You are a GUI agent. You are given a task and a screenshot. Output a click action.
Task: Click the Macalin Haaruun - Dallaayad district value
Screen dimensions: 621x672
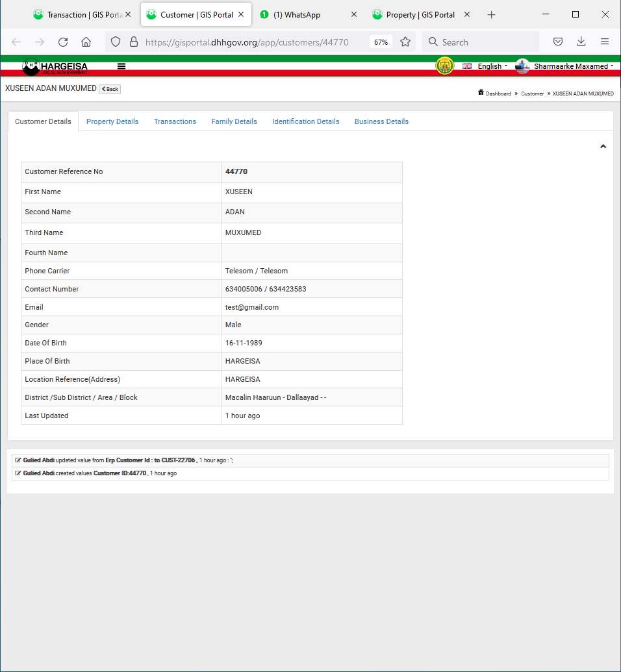[x=276, y=398]
